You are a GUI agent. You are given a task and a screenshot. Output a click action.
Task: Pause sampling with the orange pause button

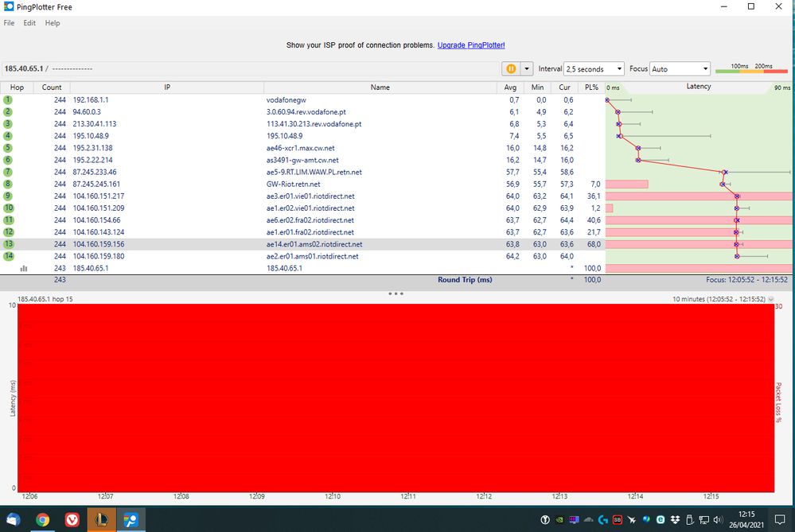(509, 69)
